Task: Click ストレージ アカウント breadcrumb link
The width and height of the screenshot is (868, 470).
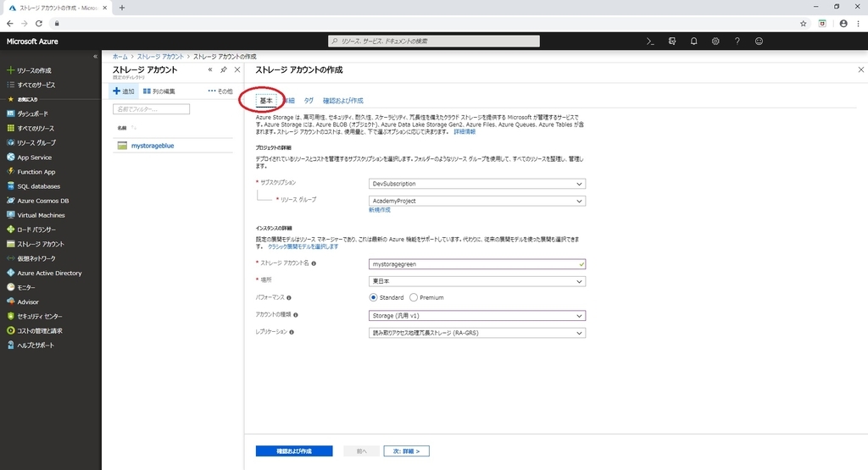Action: point(160,57)
